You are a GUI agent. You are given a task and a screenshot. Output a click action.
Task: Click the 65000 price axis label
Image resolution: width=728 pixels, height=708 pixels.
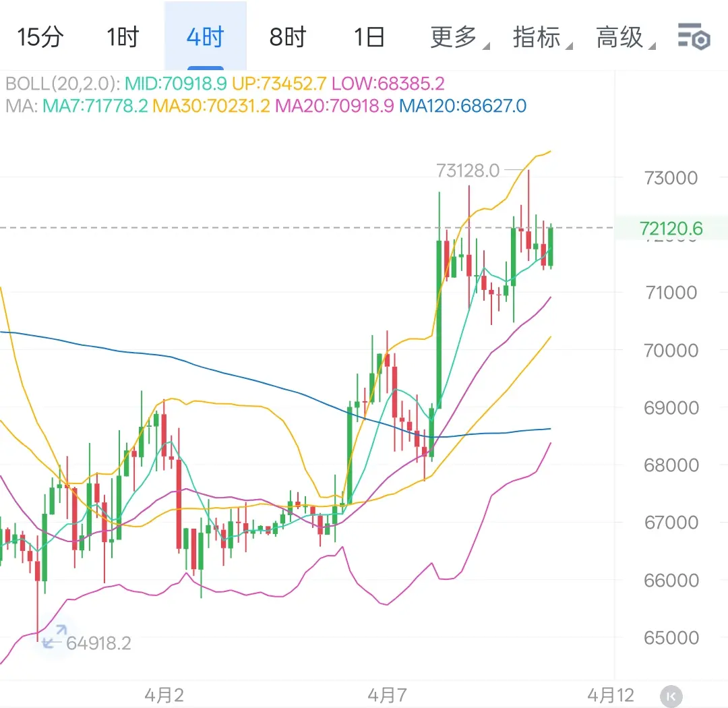click(x=671, y=638)
